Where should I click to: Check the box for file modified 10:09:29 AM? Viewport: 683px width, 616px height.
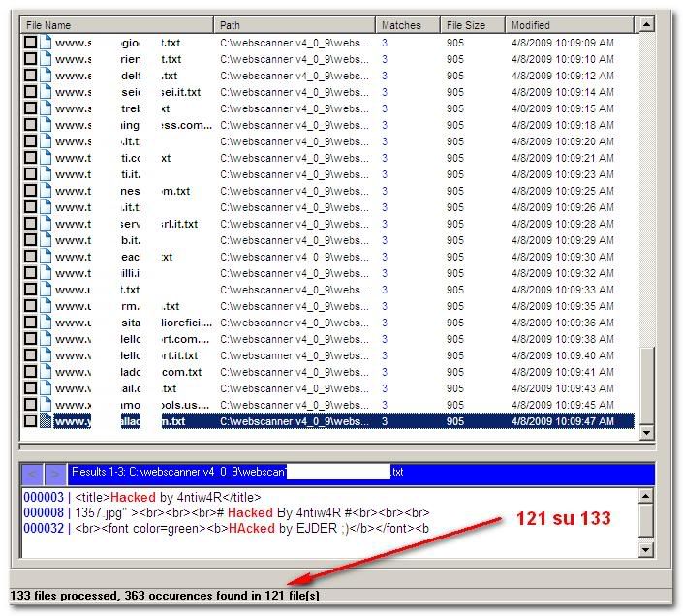point(30,240)
